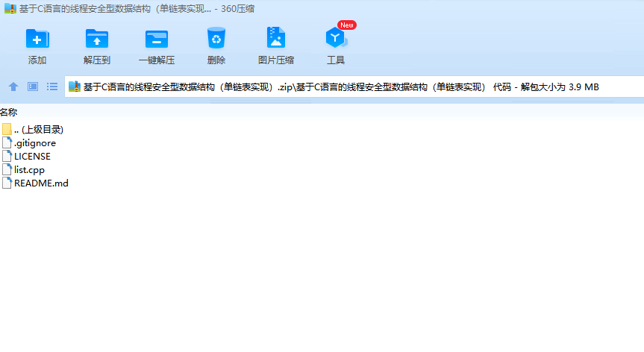Click the file icon next to list.cpp
644x352 pixels.
(7, 169)
